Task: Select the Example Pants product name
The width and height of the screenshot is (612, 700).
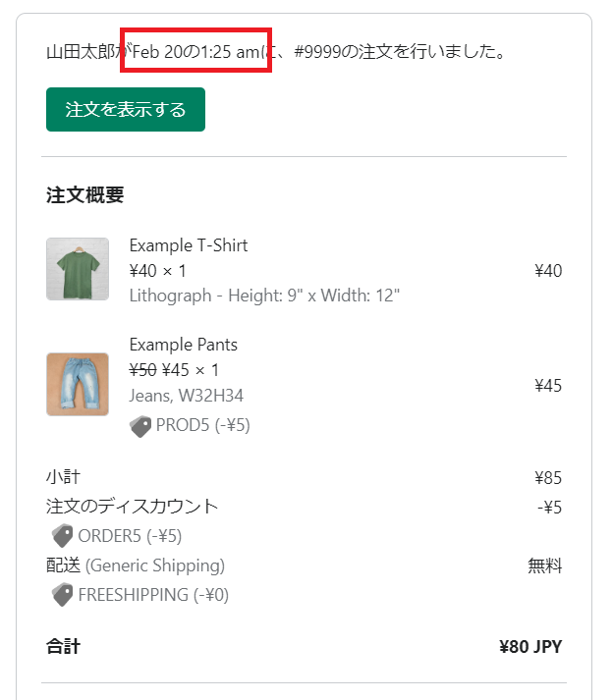Action: click(183, 345)
